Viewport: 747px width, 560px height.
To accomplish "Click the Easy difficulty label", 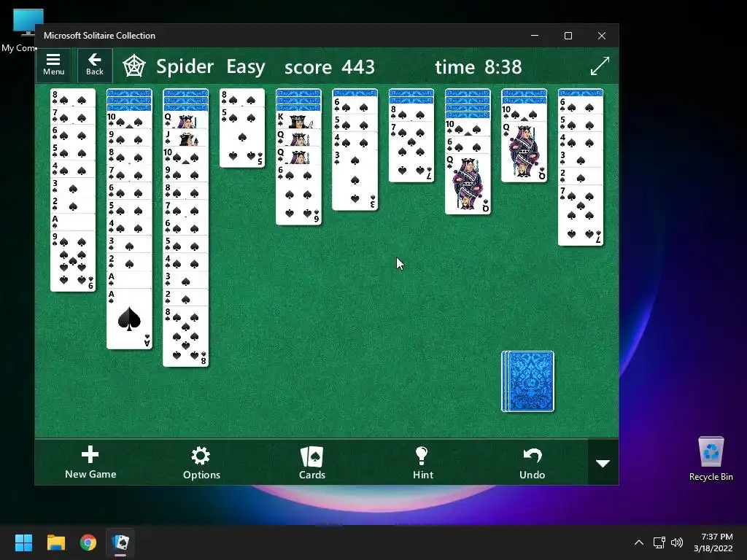I will click(246, 66).
